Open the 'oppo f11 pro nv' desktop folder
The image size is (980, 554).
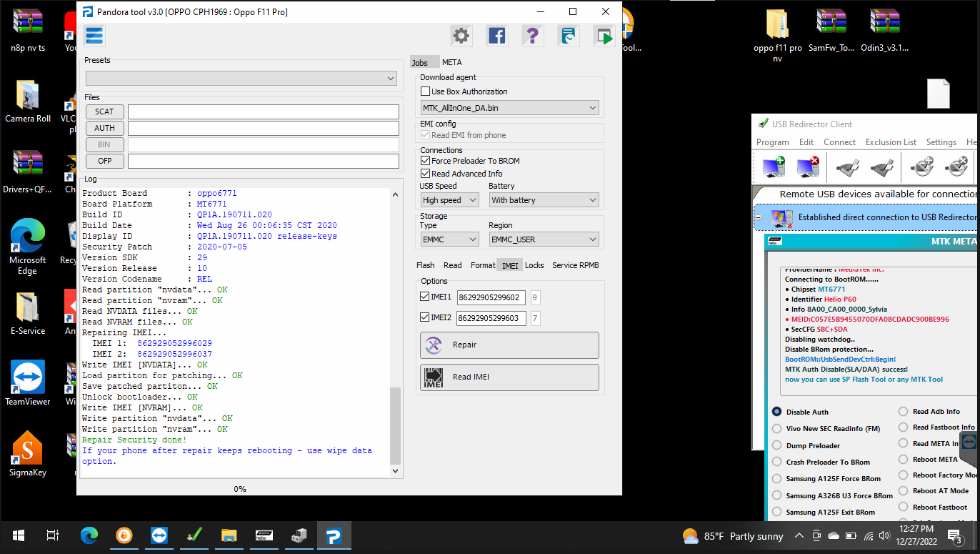coord(777,36)
